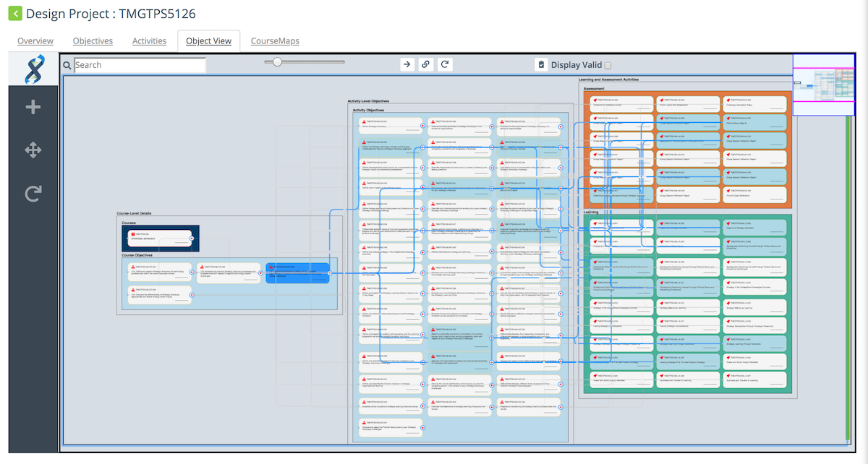Enable the Display Valid checkbox

click(x=608, y=65)
